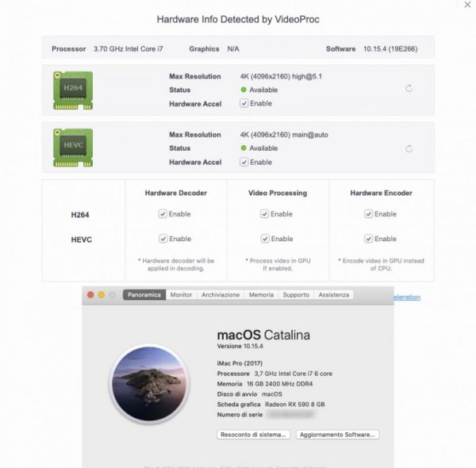
Task: Click the macOS Catalina island image
Action: point(149,384)
